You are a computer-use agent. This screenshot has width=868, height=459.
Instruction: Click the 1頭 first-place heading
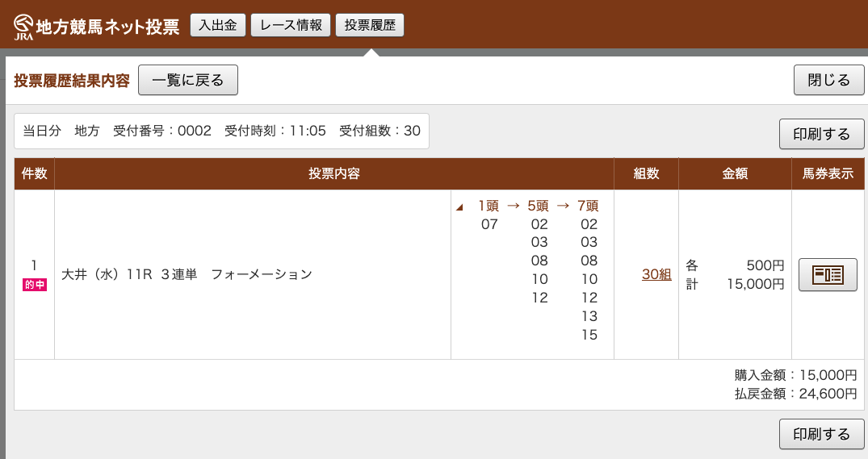click(489, 206)
